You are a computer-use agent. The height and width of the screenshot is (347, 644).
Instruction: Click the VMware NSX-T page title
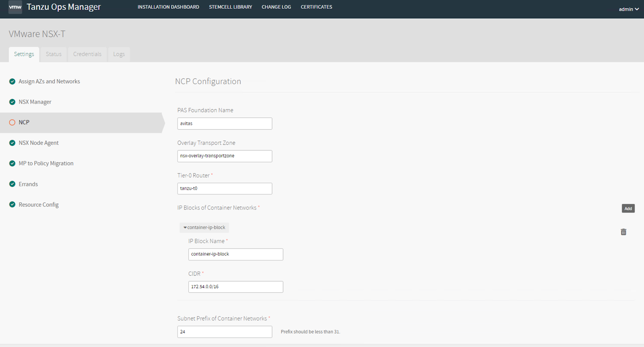tap(37, 34)
